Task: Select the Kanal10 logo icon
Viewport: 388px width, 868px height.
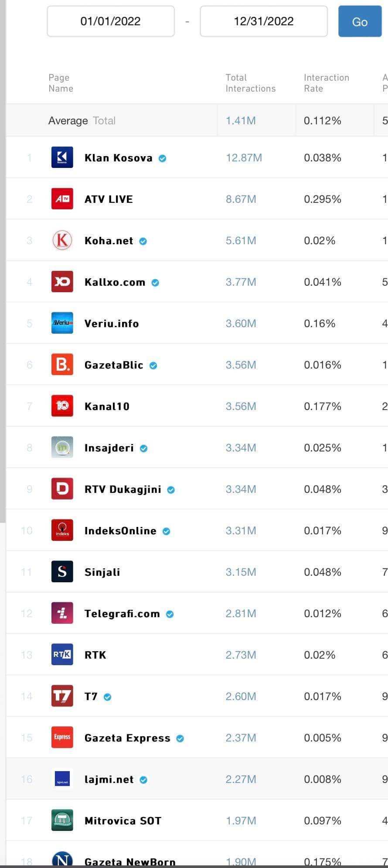Action: click(62, 406)
